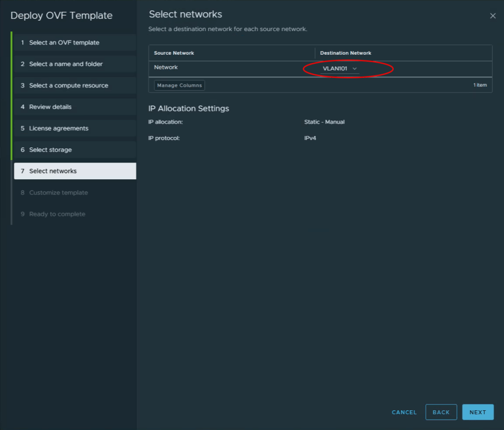The height and width of the screenshot is (430, 504).
Task: Click the Manage Columns button
Action: 179,85
